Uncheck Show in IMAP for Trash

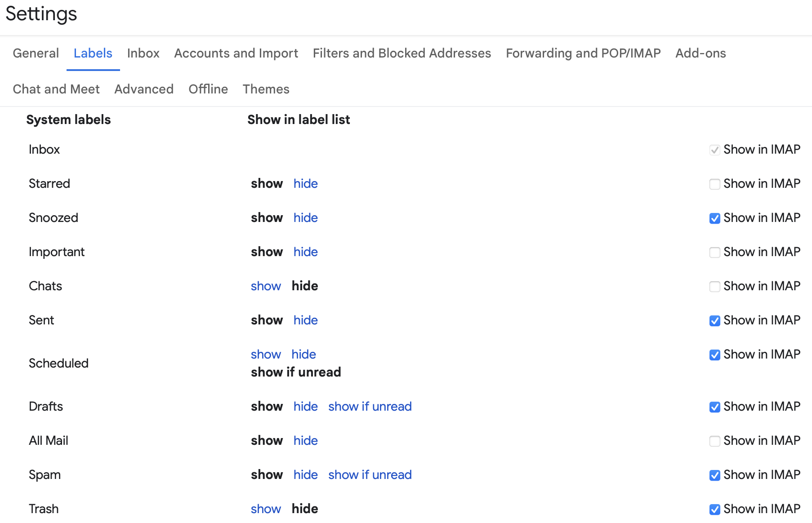tap(715, 509)
